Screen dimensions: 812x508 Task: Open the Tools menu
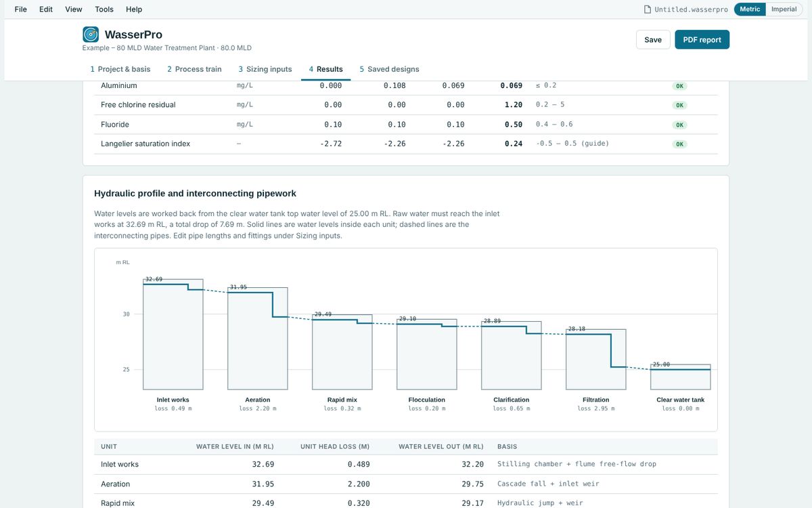[104, 9]
